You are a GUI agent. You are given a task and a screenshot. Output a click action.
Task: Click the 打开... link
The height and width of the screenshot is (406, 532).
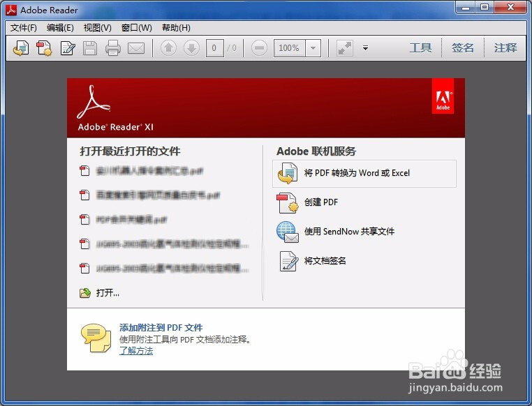pyautogui.click(x=108, y=293)
